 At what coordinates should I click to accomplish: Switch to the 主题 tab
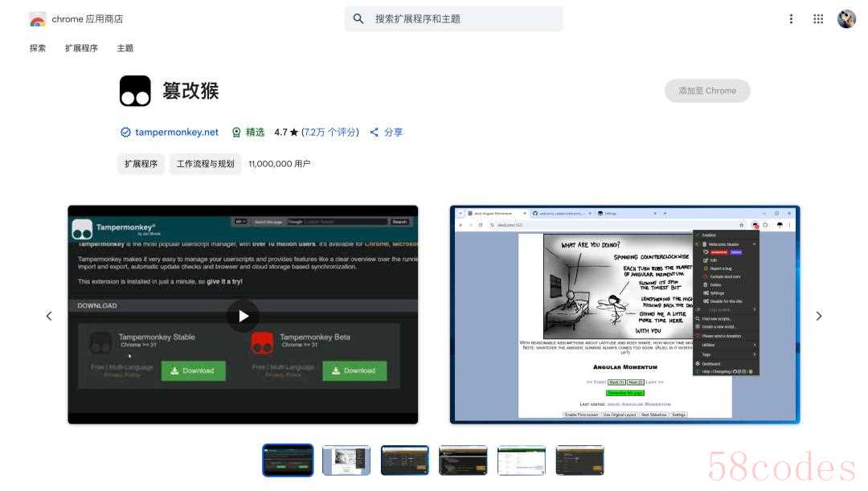coord(125,48)
